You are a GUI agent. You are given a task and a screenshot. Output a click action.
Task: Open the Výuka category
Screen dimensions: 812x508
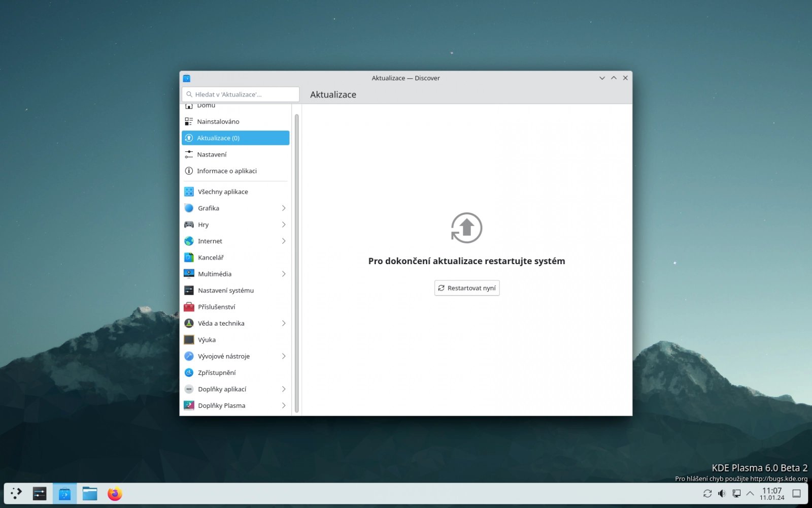pos(235,340)
